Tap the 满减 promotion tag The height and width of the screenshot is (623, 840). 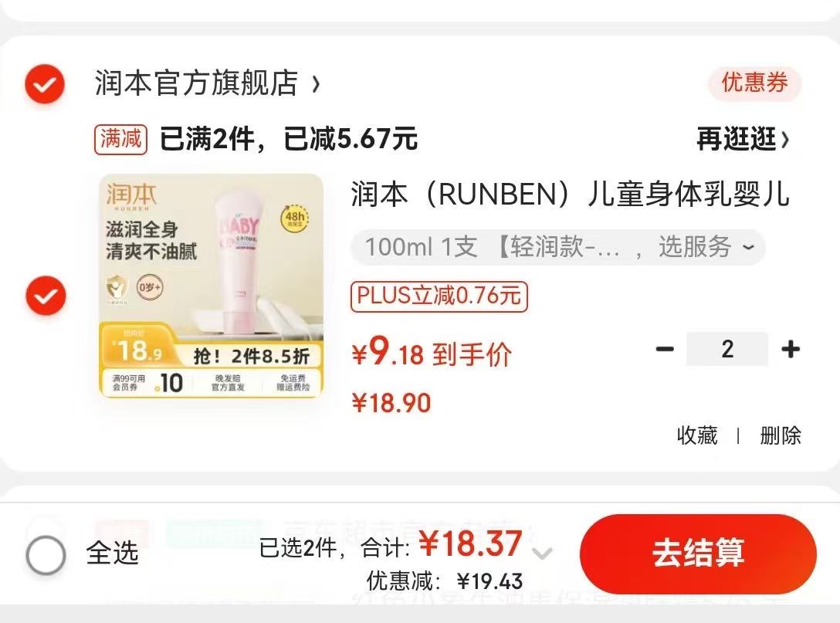pos(120,139)
